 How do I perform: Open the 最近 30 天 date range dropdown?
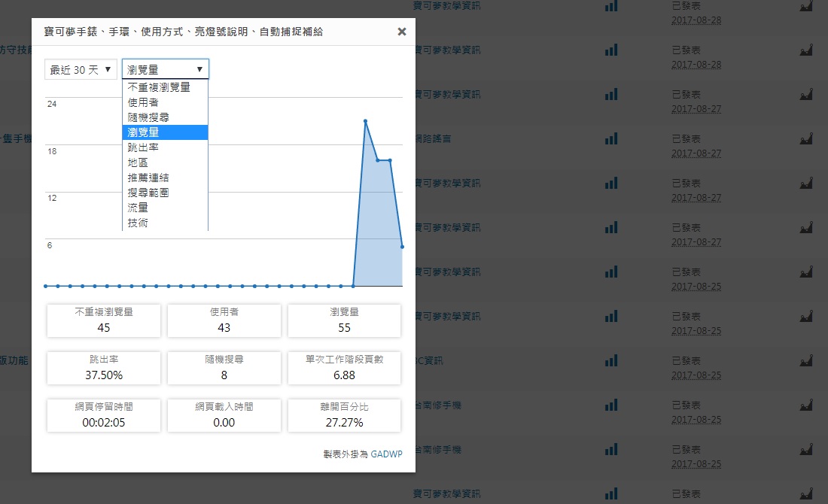click(81, 69)
